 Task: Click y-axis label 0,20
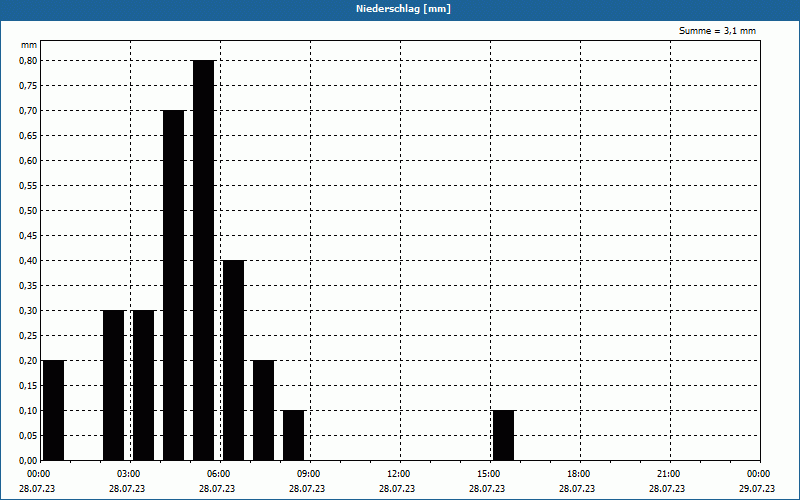pyautogui.click(x=28, y=361)
